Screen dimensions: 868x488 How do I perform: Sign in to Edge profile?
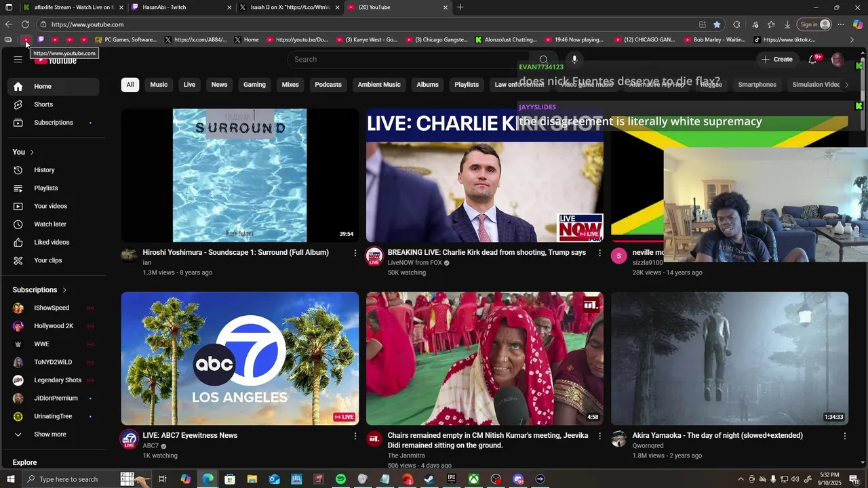pyautogui.click(x=814, y=24)
